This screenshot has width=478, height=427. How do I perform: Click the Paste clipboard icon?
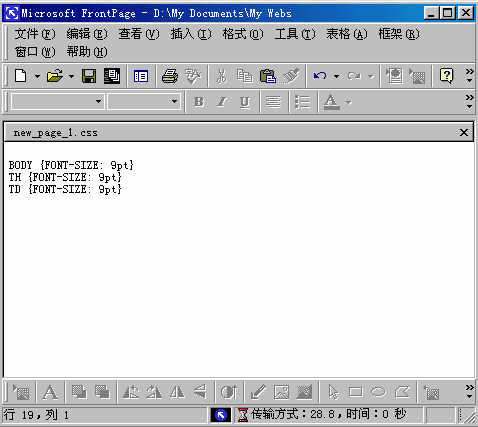pos(268,76)
